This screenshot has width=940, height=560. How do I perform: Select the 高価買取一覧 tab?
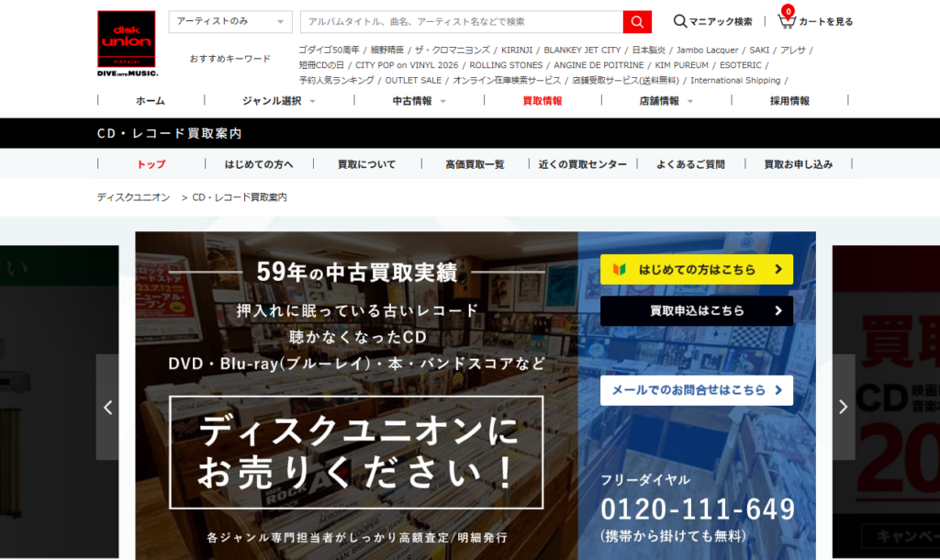pos(475,163)
